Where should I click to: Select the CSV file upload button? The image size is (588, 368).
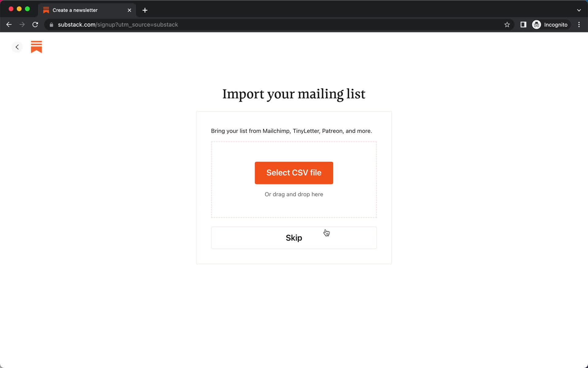294,173
